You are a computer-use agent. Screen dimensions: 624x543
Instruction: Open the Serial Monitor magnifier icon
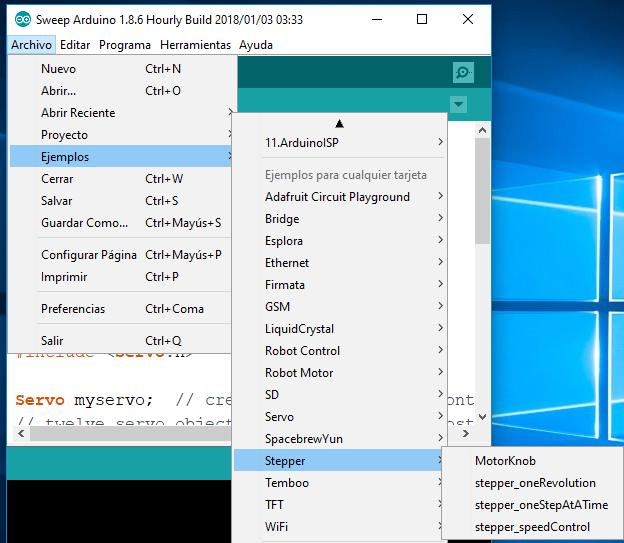(x=463, y=72)
